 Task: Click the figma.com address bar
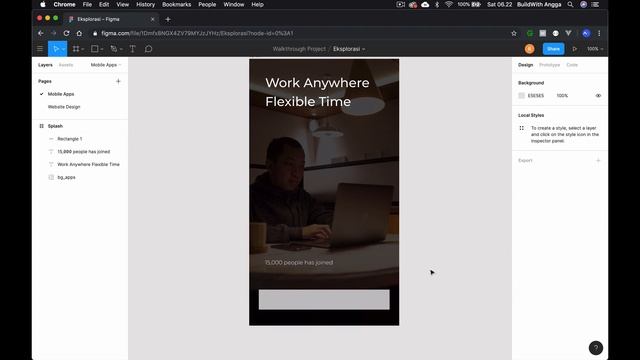[x=300, y=33]
